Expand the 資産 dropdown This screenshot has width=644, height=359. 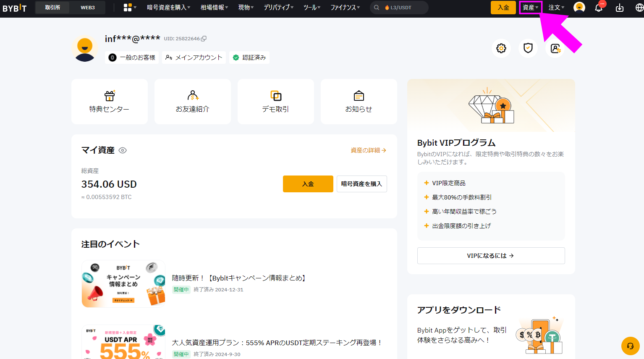click(531, 8)
